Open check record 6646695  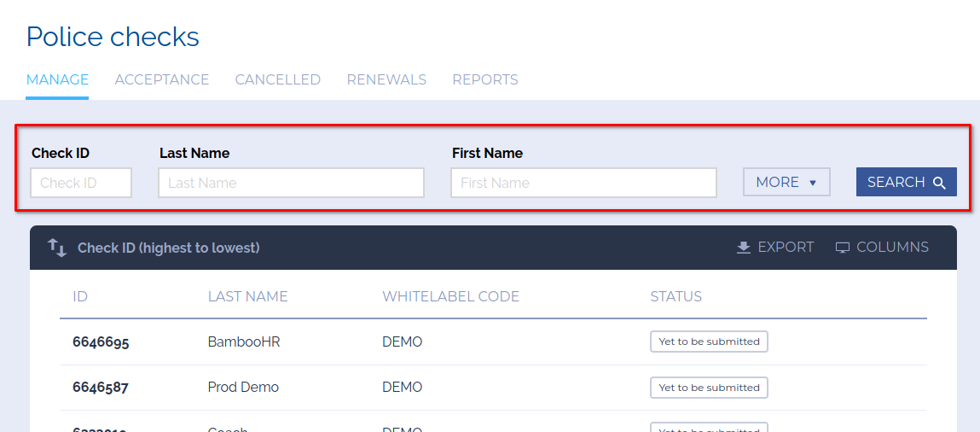(x=101, y=342)
